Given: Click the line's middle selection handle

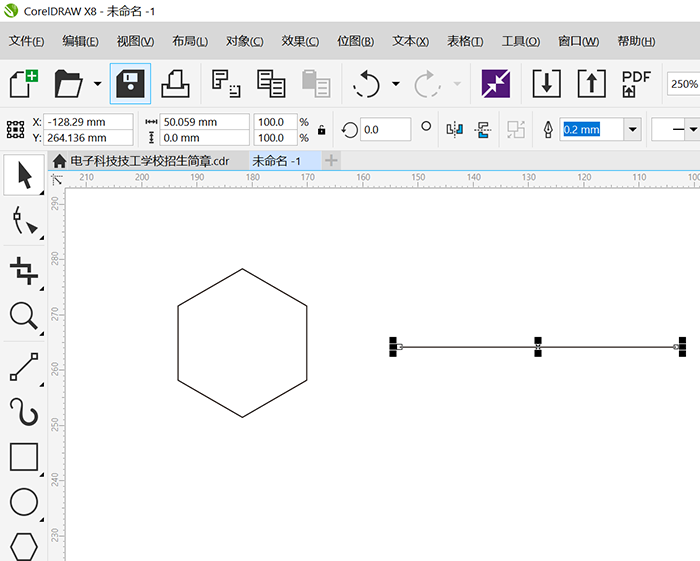Looking at the screenshot, I should [538, 347].
